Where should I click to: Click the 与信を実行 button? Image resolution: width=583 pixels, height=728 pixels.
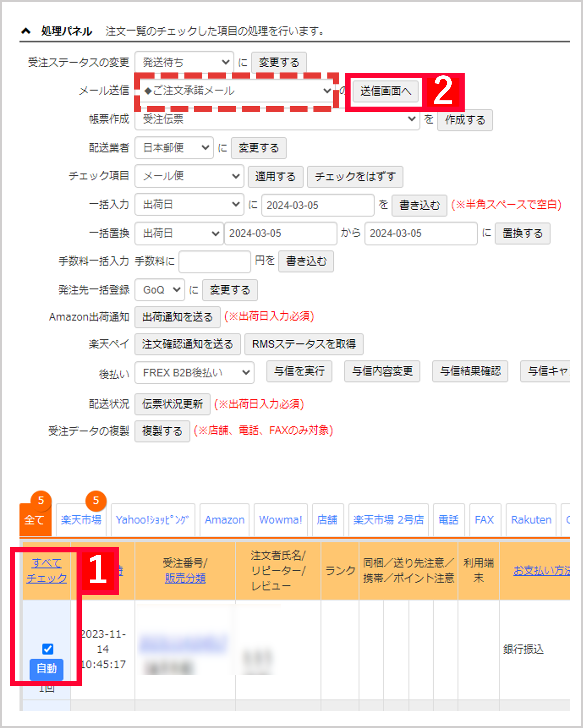[x=299, y=371]
